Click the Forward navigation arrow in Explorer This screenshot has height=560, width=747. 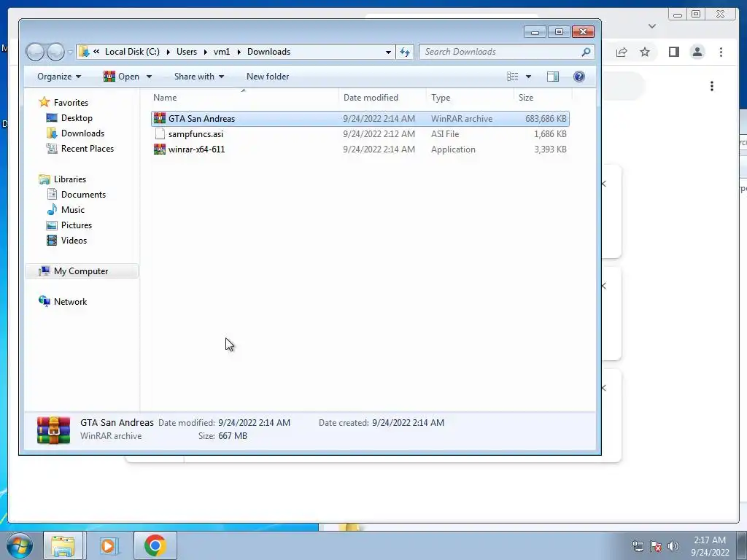55,52
